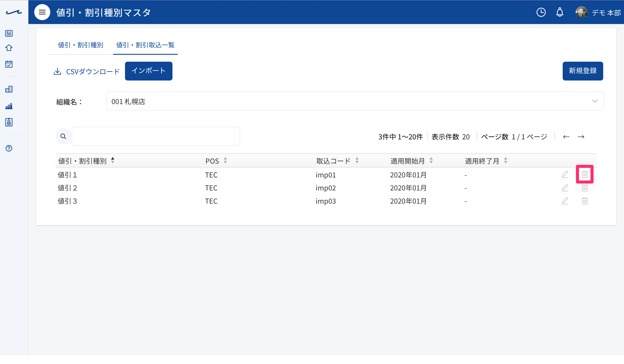Click the デモ 本部 user name
This screenshot has width=624, height=364.
(606, 13)
